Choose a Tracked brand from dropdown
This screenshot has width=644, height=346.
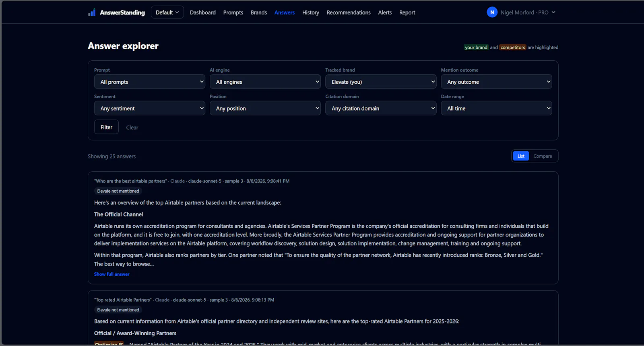tap(381, 82)
